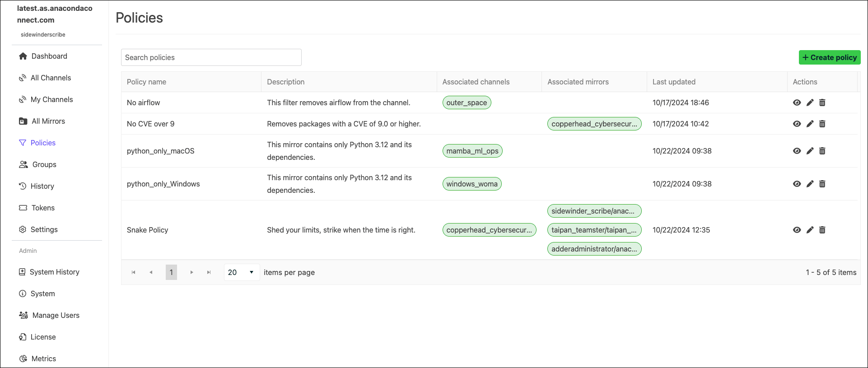Delete the Snake Policy

822,230
